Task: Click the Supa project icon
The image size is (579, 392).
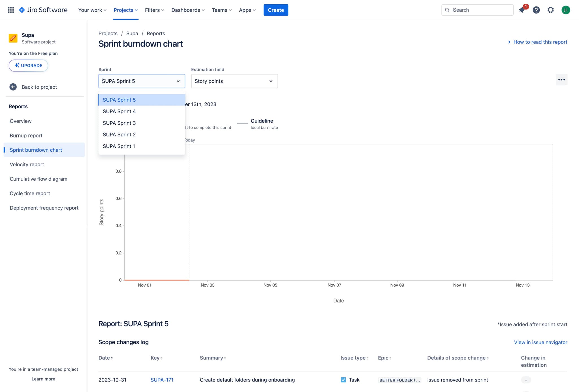Action: pyautogui.click(x=13, y=38)
